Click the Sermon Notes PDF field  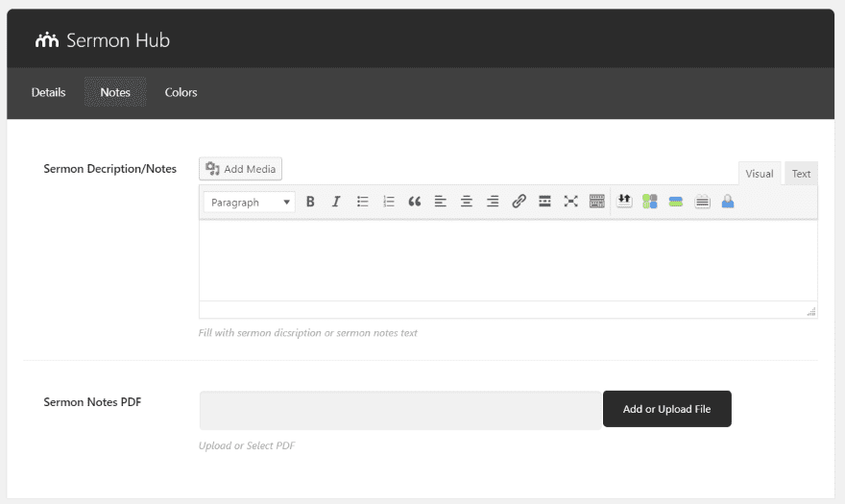click(400, 410)
